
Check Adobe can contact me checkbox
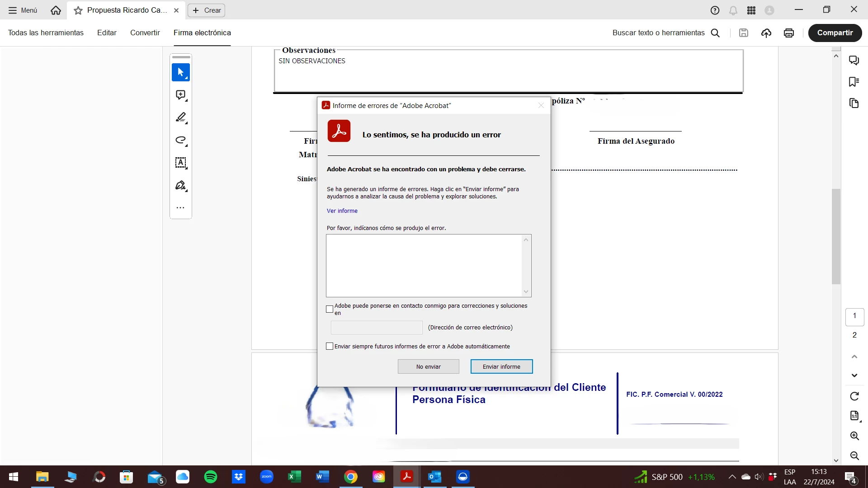(x=330, y=309)
